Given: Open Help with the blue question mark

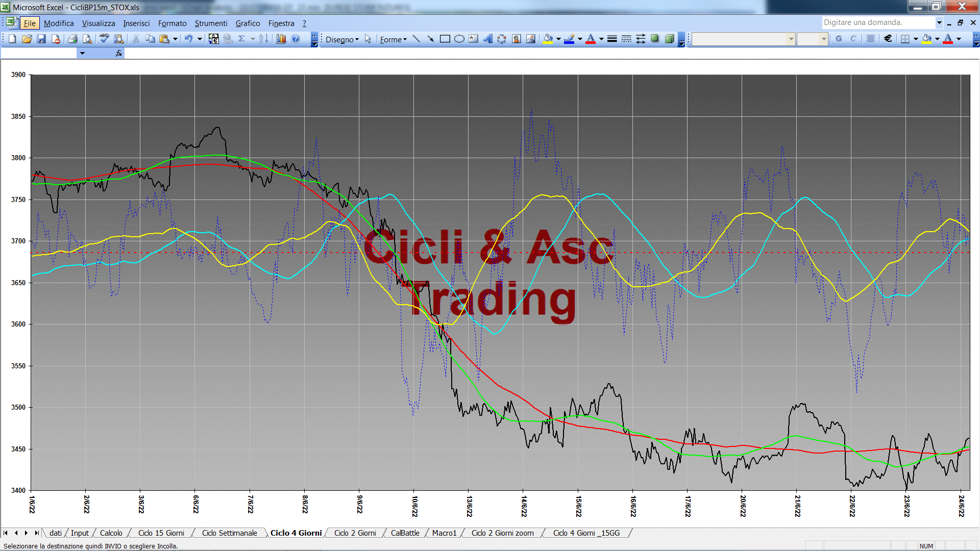Looking at the screenshot, I should click(x=296, y=39).
